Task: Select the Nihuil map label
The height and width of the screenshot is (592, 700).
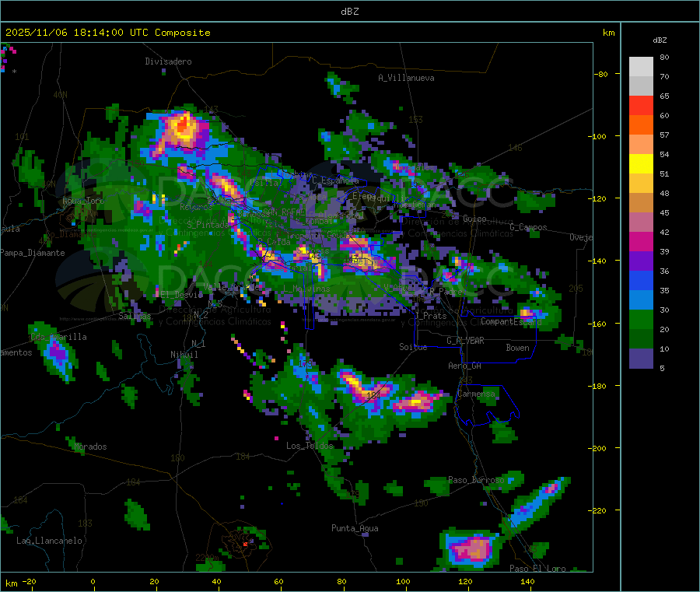Action: 184,355
